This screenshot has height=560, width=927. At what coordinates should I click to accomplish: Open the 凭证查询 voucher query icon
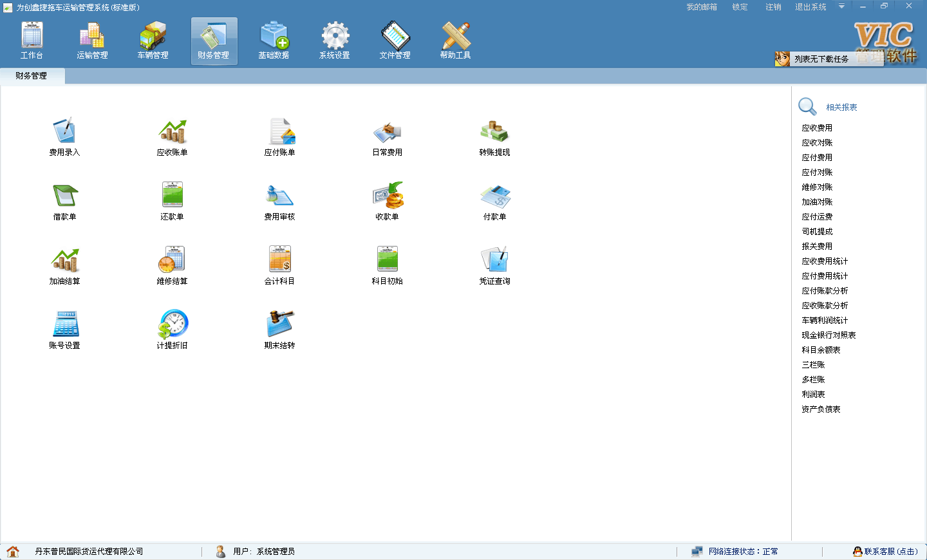(494, 260)
